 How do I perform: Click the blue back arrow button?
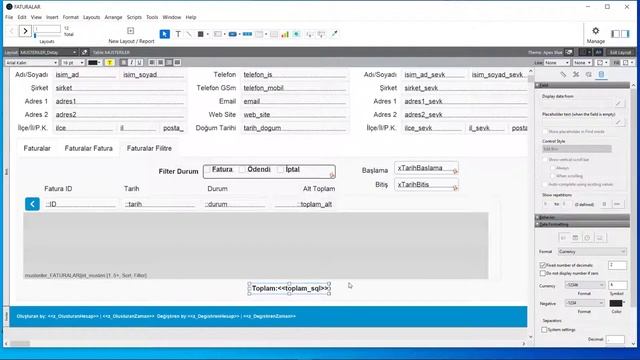tap(32, 204)
